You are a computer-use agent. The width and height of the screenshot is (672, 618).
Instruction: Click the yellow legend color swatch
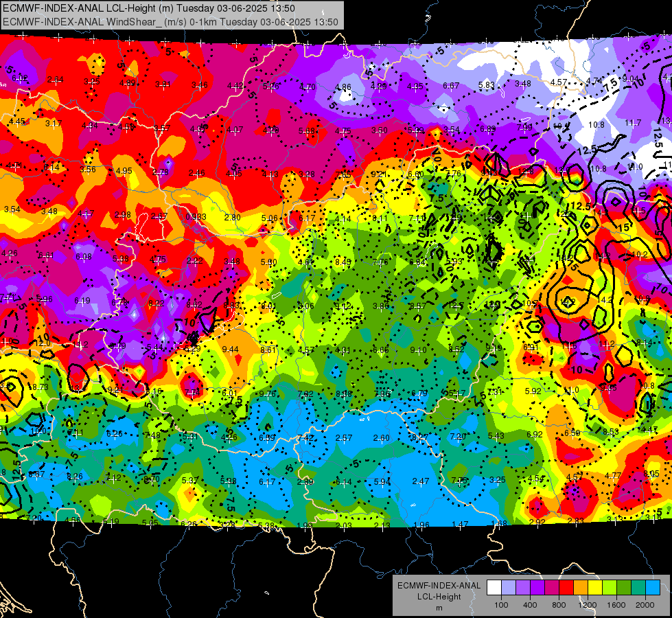(x=595, y=587)
